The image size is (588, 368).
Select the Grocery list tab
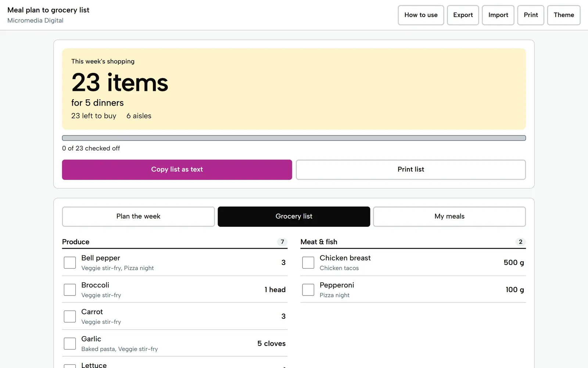[294, 216]
